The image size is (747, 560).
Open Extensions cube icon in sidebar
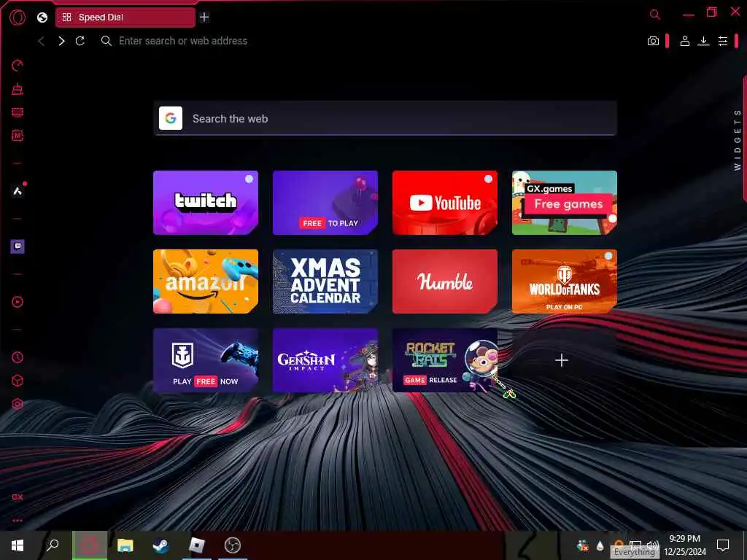pyautogui.click(x=18, y=381)
